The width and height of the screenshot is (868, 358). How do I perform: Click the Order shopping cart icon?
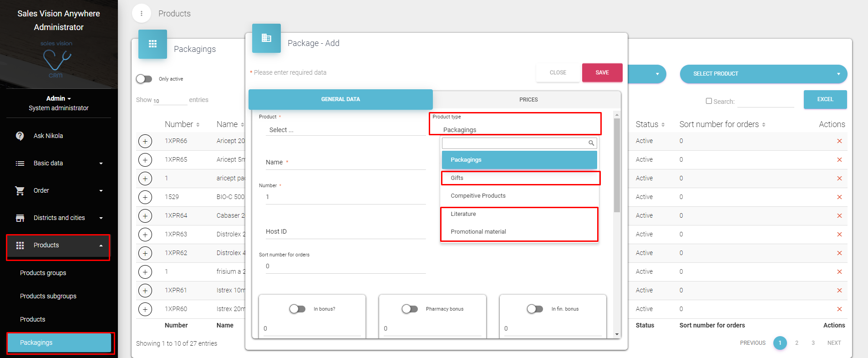(20, 191)
